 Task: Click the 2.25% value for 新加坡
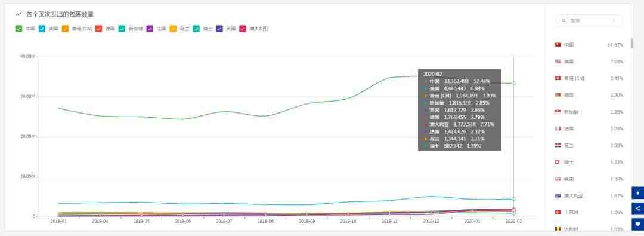(x=617, y=112)
